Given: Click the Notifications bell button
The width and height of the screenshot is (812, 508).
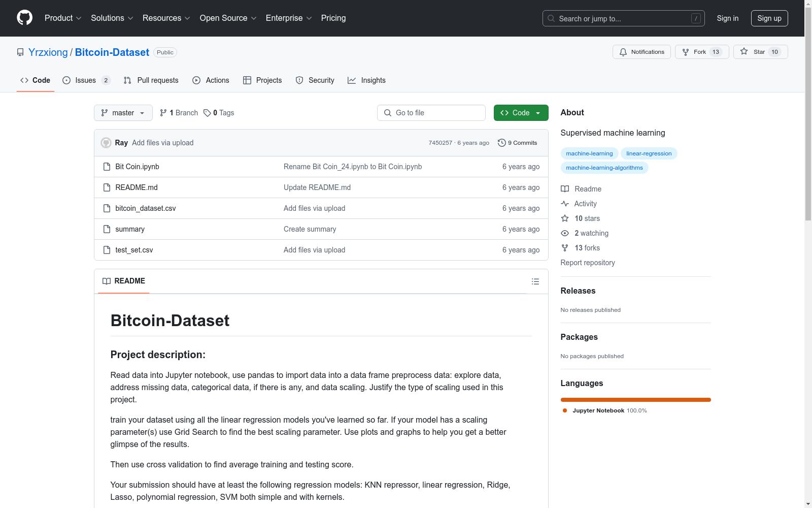Looking at the screenshot, I should point(641,52).
